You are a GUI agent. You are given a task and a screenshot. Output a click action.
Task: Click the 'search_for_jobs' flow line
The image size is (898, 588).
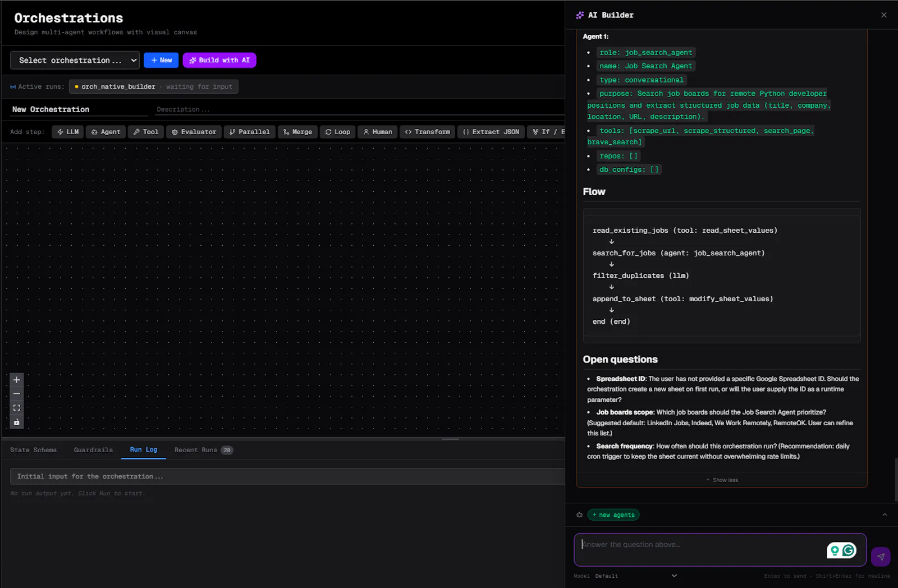(x=679, y=253)
